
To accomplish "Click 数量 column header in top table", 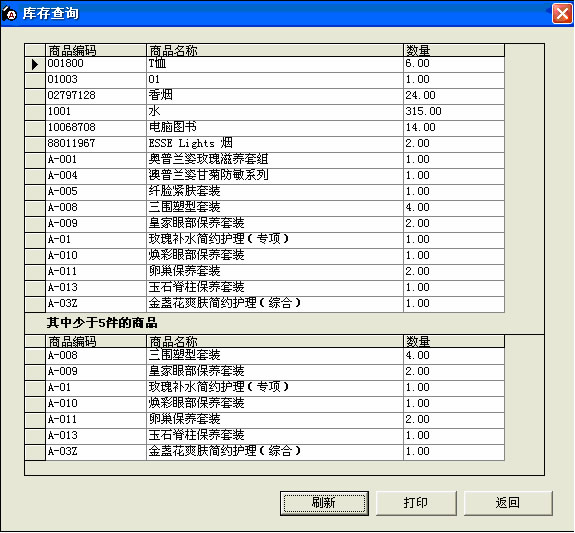I will 454,50.
